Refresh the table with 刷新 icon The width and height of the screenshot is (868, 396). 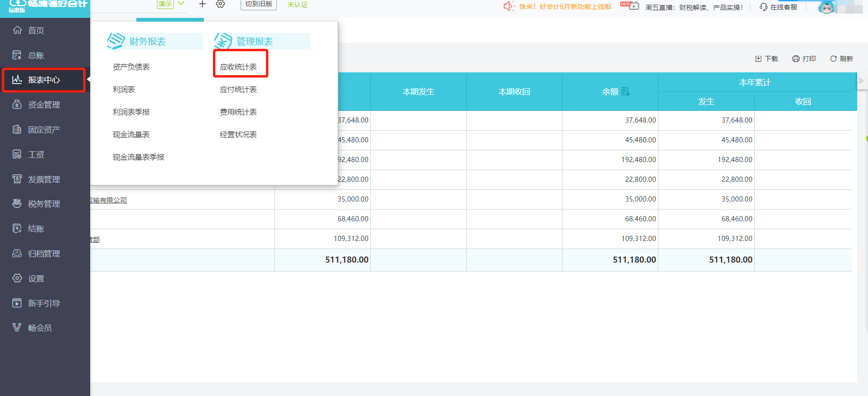[x=833, y=59]
